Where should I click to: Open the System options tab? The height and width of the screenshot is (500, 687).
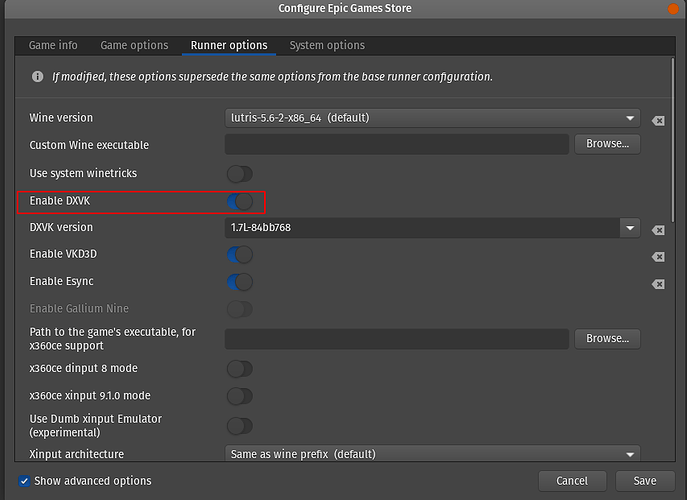point(327,45)
